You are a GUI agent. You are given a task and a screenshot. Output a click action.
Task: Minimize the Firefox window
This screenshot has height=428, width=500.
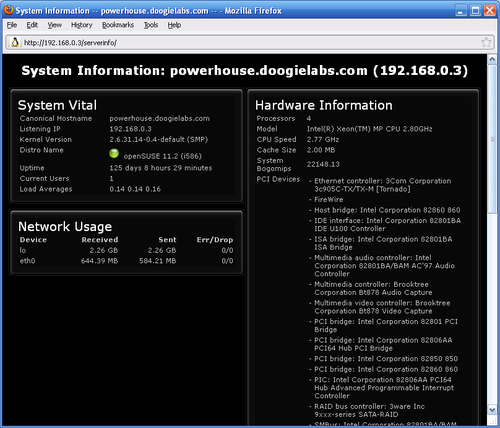pos(461,11)
